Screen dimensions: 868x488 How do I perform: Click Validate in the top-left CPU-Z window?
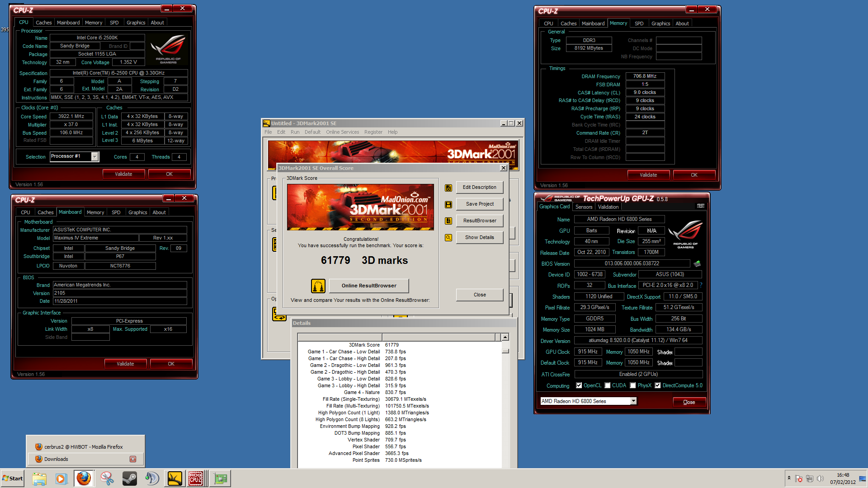123,174
